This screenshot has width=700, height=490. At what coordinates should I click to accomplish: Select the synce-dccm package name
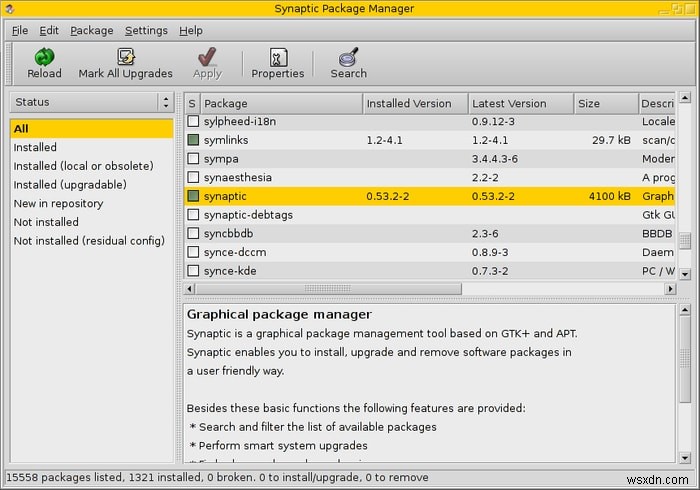235,253
